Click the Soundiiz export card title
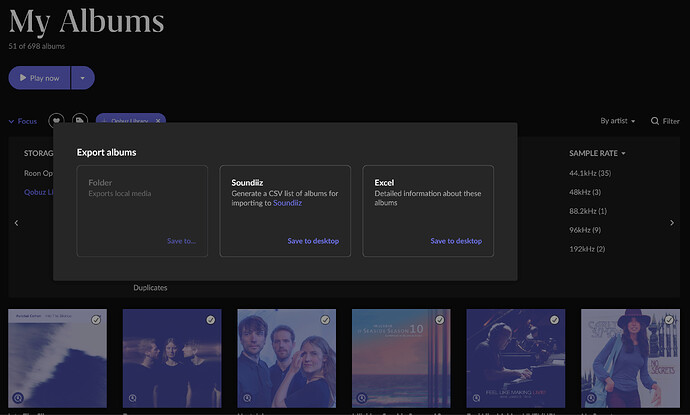Screen dimensions: 690x415 [247, 182]
